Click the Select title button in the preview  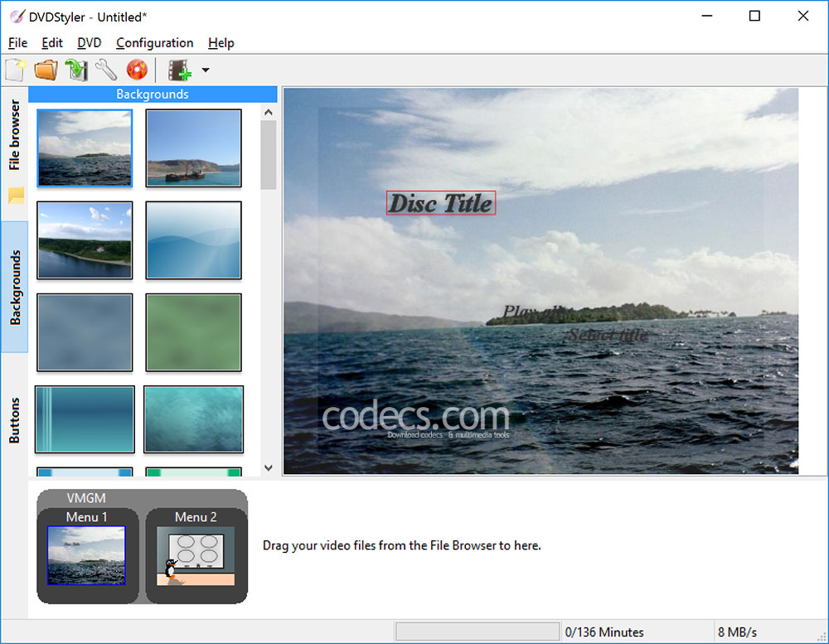(608, 335)
